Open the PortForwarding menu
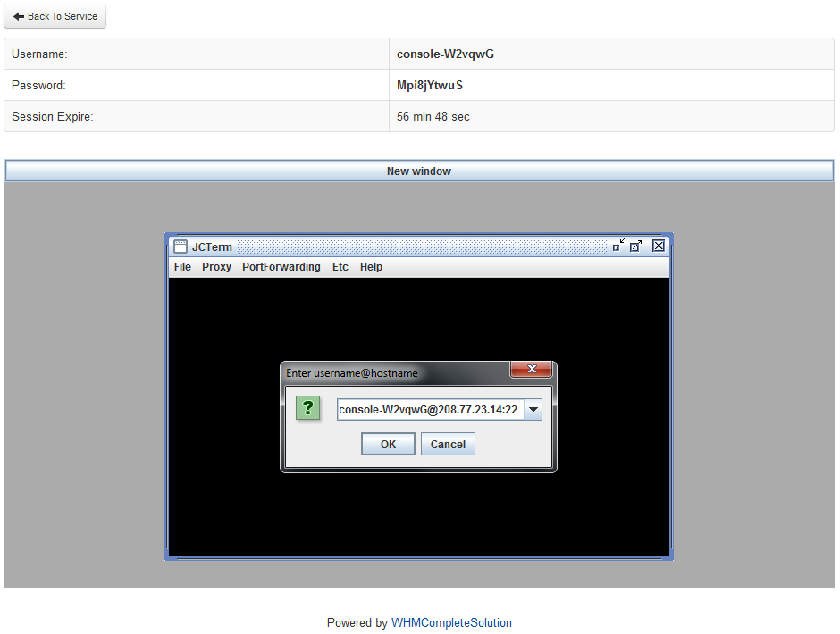 click(281, 266)
